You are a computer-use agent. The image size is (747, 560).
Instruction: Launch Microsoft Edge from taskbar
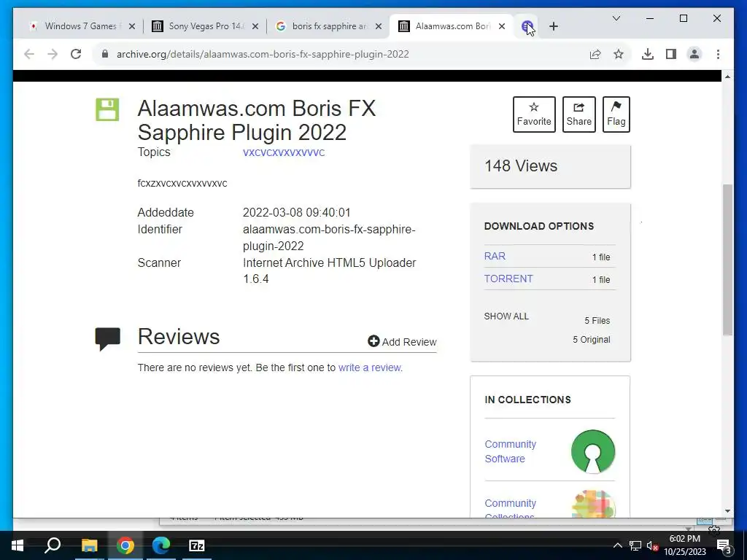pos(161,545)
